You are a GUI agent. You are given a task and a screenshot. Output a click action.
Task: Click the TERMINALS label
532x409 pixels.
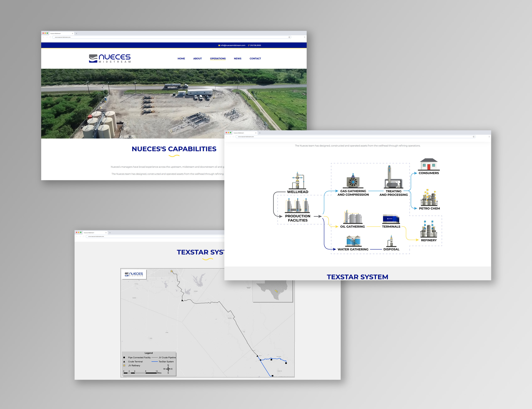pos(391,227)
